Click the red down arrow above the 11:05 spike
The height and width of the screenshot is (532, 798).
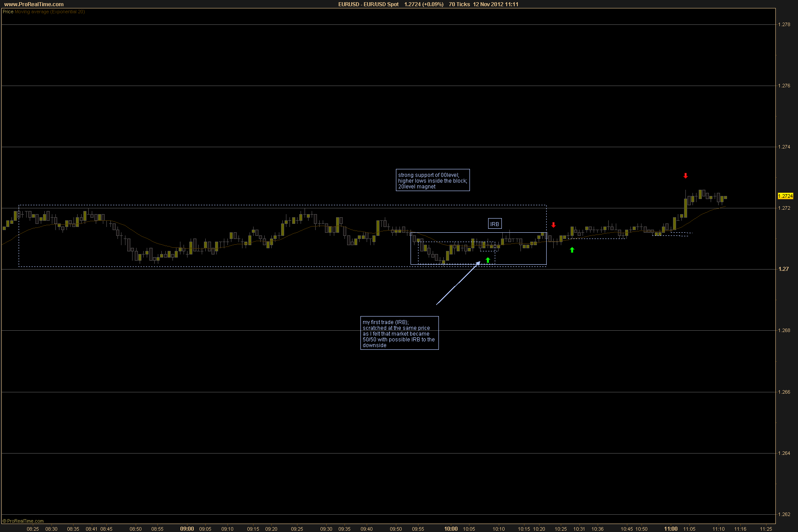[x=685, y=176]
